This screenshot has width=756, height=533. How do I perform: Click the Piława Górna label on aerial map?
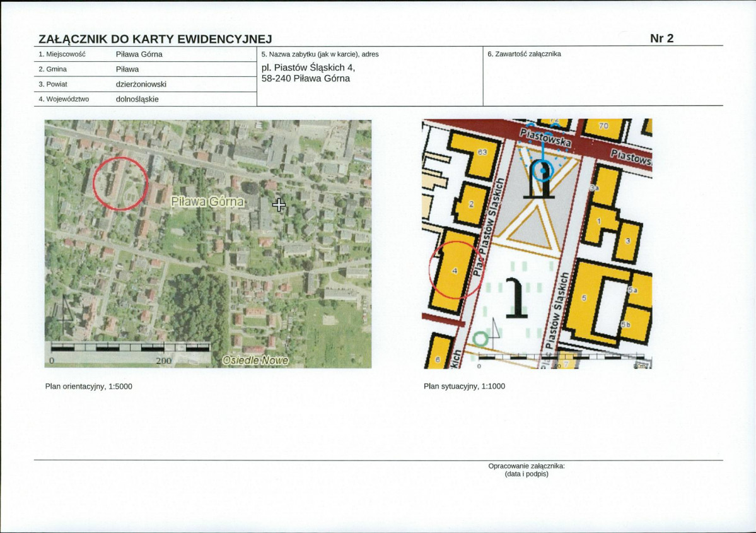208,202
